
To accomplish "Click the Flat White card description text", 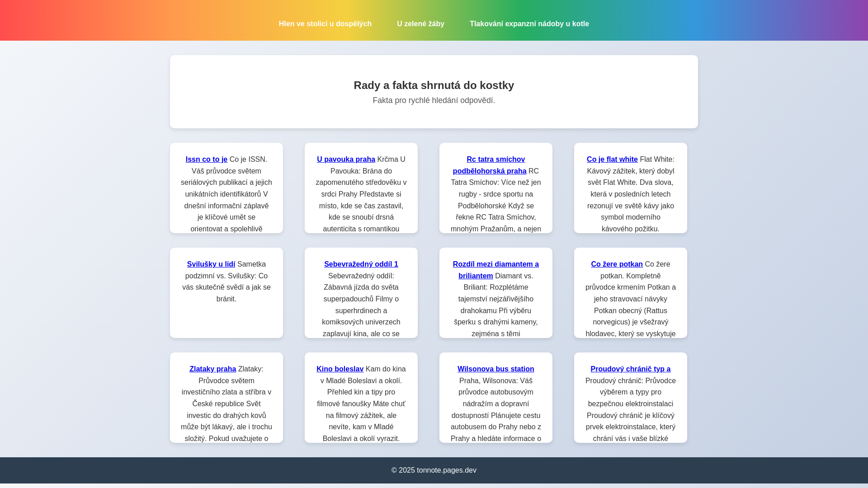I will (x=631, y=194).
